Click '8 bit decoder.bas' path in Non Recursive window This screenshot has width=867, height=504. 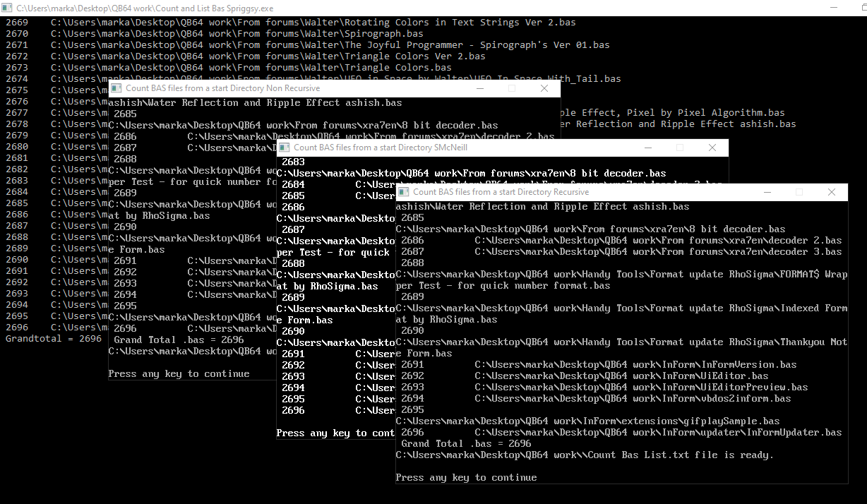303,125
